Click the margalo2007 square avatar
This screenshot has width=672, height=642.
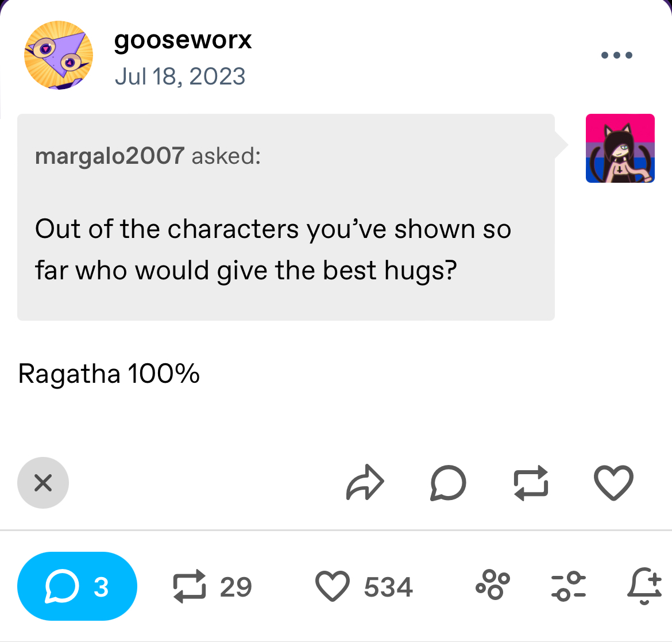pos(620,148)
